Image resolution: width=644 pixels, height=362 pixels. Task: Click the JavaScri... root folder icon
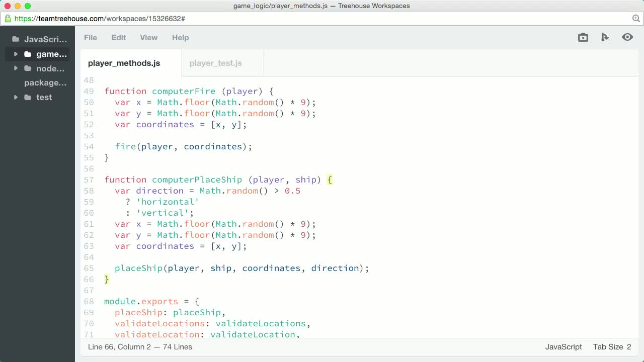pos(16,39)
